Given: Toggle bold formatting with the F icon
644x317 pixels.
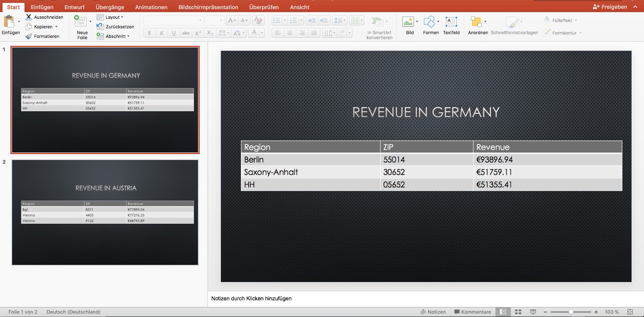Looking at the screenshot, I should pos(149,33).
